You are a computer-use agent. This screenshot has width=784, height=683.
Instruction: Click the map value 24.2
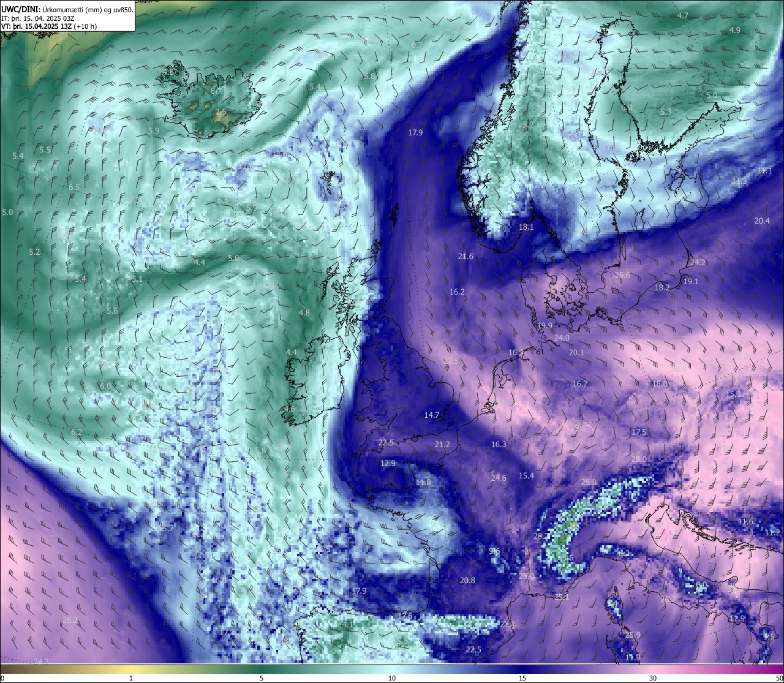[x=698, y=262]
